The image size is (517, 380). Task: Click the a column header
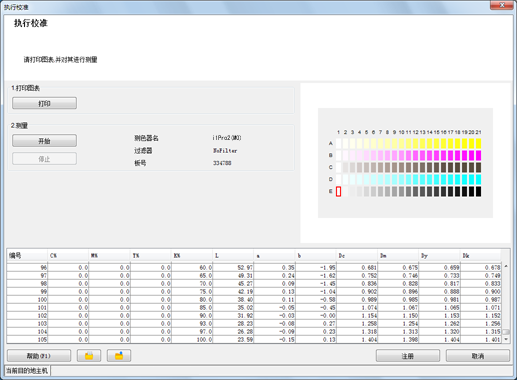[275, 256]
